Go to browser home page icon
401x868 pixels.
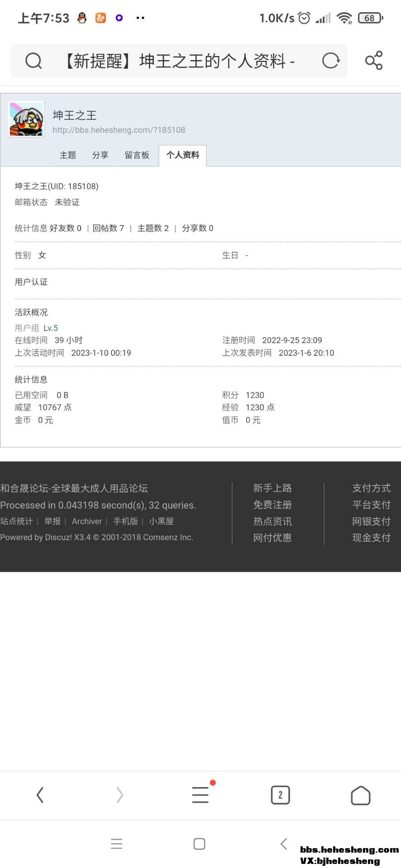point(360,795)
